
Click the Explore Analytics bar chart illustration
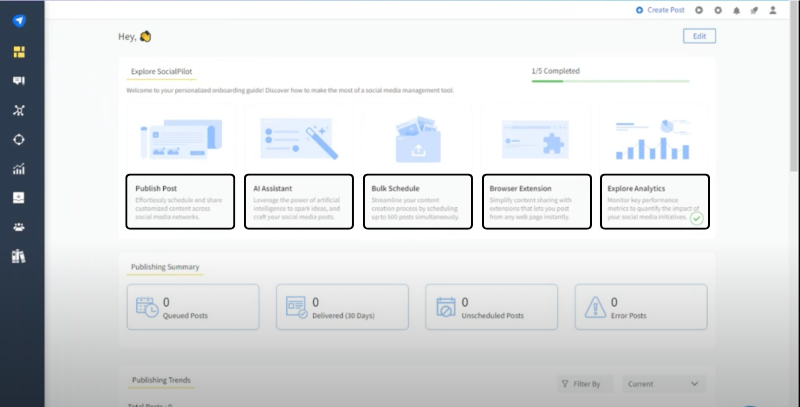(653, 139)
